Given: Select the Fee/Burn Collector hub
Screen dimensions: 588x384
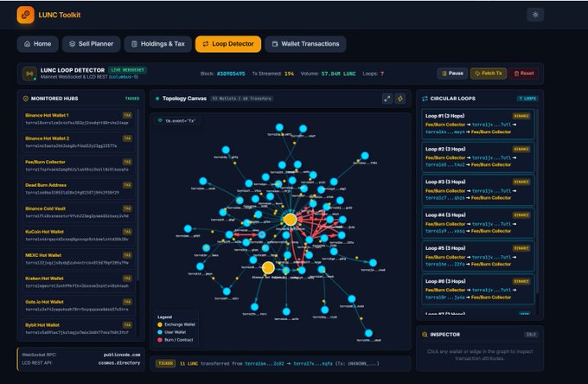Looking at the screenshot, I should (79, 165).
